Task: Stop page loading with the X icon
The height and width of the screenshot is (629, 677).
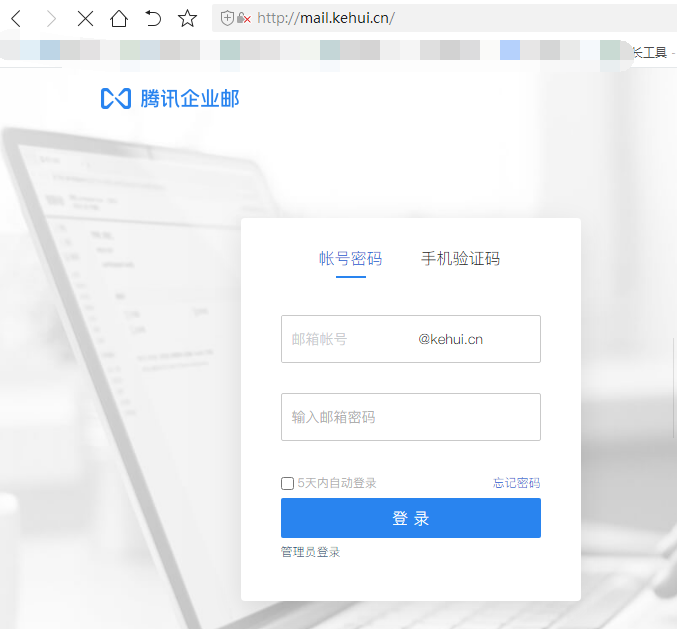Action: [85, 18]
